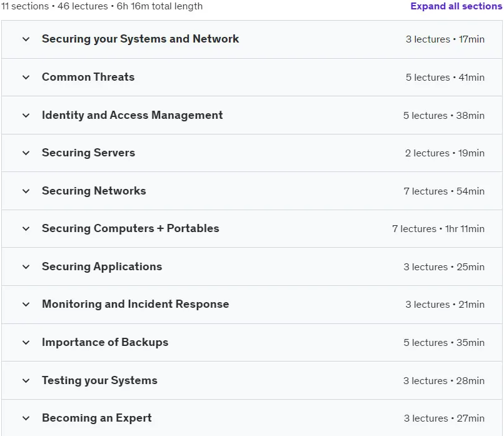Toggle the chevron beside Securing Servers
504x436 pixels.
click(x=26, y=153)
